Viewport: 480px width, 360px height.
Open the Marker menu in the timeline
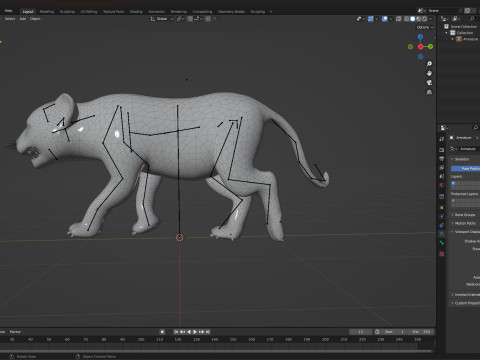coord(15,332)
